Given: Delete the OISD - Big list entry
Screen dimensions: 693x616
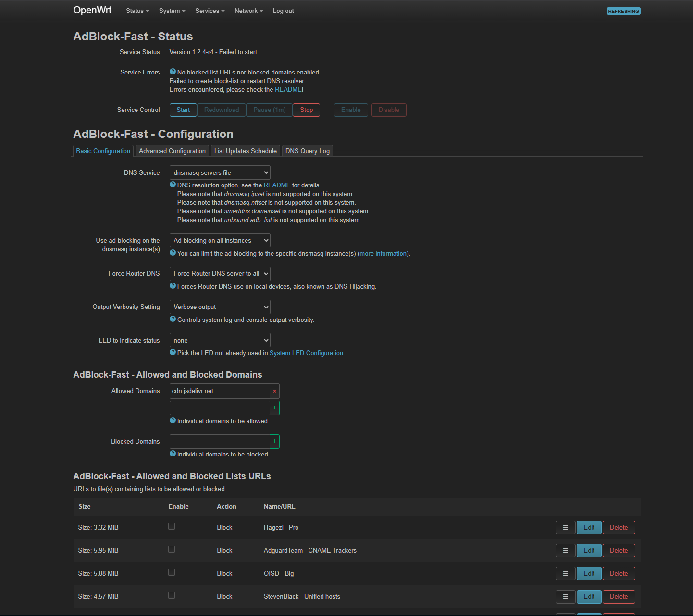Looking at the screenshot, I should 619,574.
